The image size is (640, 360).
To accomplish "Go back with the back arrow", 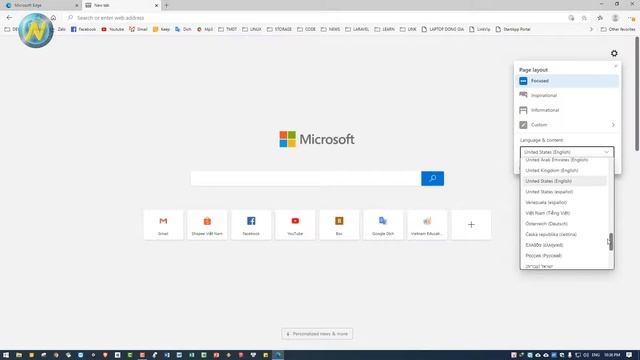I will click(x=9, y=18).
